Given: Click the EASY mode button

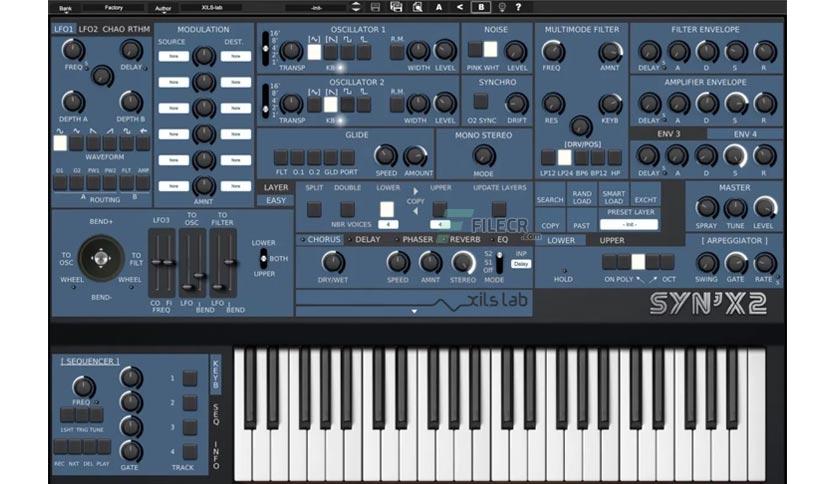Looking at the screenshot, I should 276,201.
